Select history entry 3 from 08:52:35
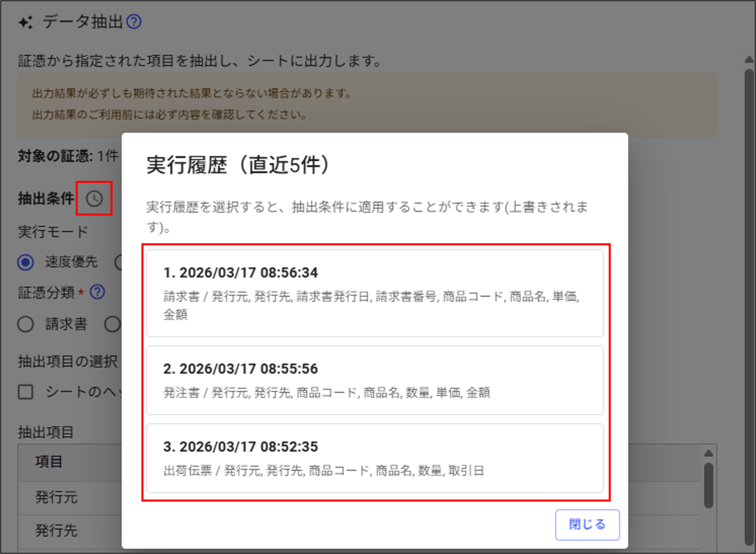 tap(375, 458)
